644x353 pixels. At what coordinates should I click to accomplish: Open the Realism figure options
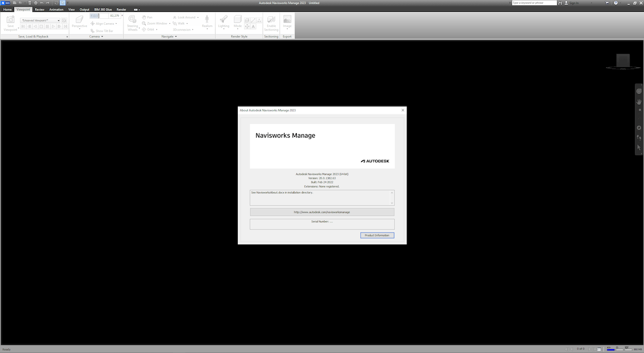pos(207,21)
